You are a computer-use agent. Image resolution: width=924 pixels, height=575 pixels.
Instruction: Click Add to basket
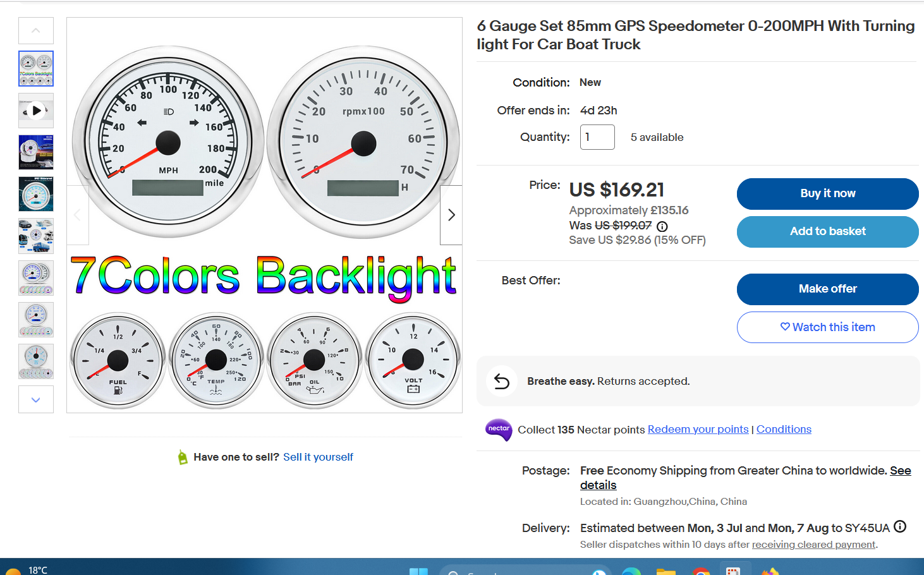click(x=827, y=232)
